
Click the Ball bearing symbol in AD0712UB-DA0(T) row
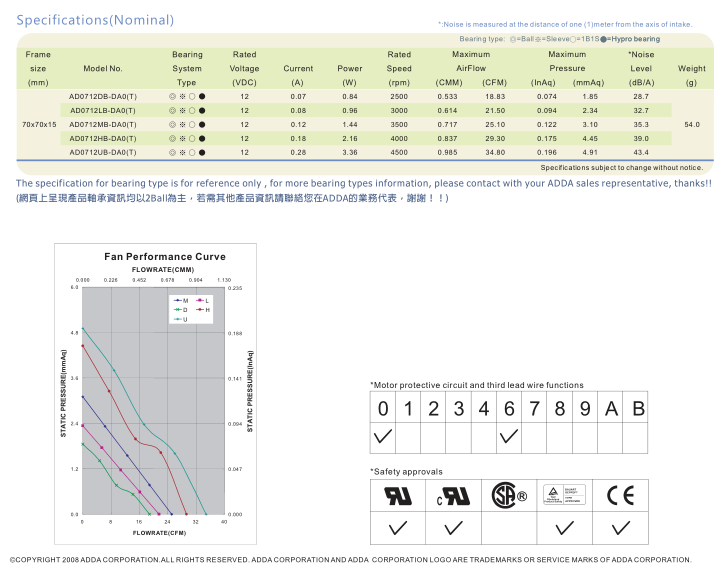[172, 152]
